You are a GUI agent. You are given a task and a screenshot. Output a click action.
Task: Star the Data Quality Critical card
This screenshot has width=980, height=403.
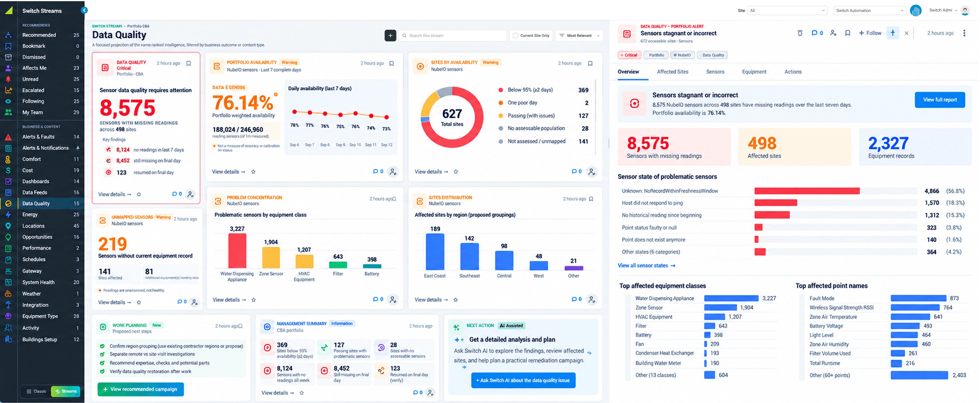pyautogui.click(x=139, y=194)
